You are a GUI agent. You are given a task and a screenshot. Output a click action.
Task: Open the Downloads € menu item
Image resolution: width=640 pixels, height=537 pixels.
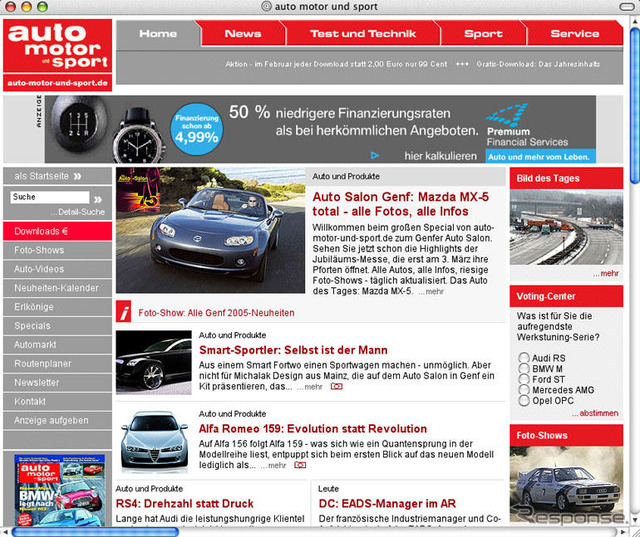pyautogui.click(x=58, y=231)
